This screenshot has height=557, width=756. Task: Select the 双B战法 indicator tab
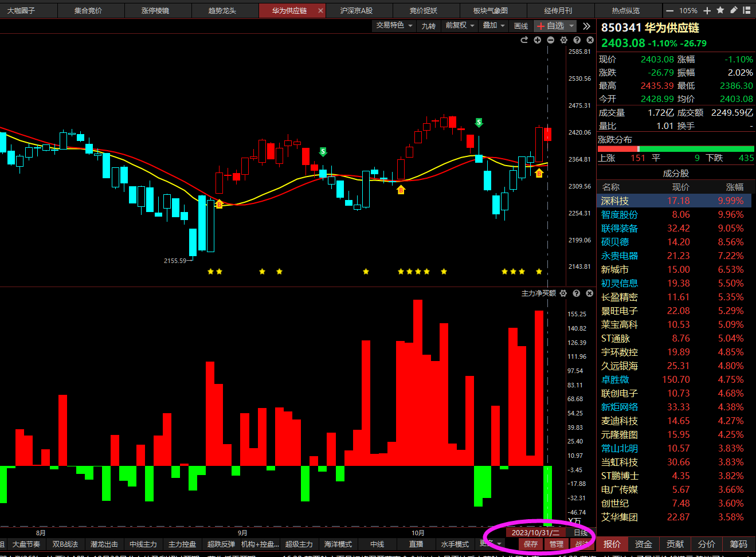pyautogui.click(x=65, y=544)
